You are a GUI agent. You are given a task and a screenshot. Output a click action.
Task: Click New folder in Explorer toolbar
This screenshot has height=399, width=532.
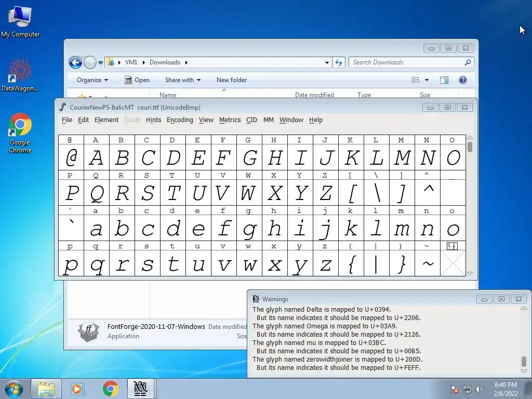tap(232, 80)
